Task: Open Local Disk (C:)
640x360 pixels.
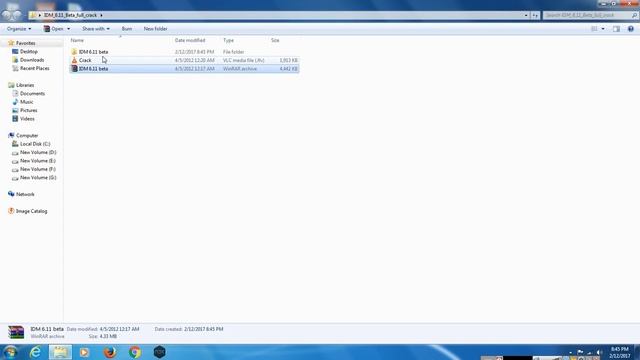Action: [x=35, y=144]
